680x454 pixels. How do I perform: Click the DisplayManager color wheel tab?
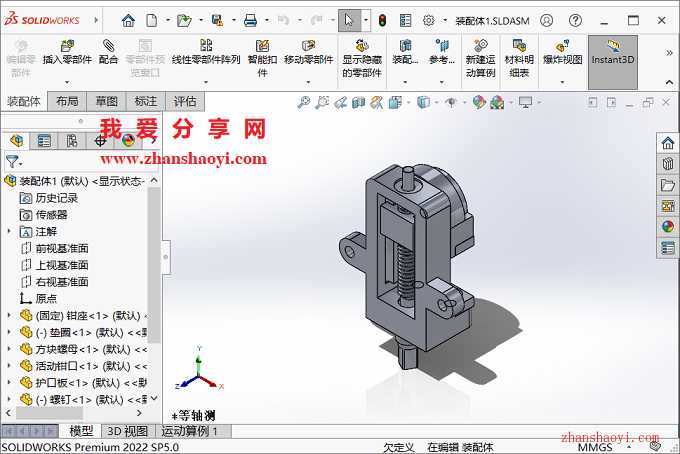click(x=127, y=141)
